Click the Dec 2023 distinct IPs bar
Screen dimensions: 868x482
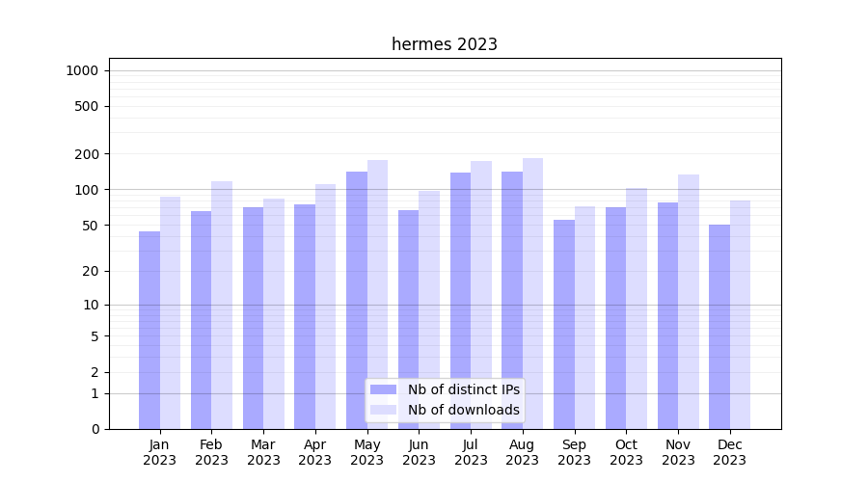(719, 327)
